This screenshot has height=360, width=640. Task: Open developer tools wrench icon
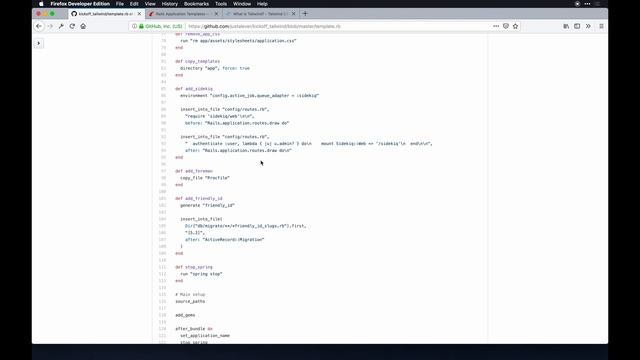tap(61, 26)
